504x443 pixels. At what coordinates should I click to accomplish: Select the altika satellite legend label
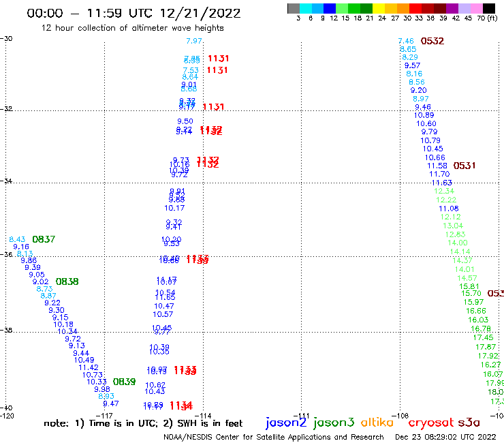click(x=377, y=423)
